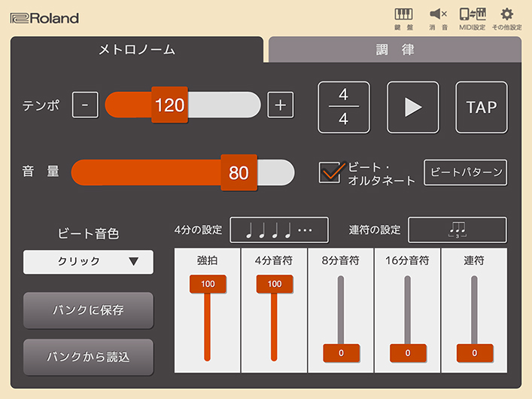Click the ビートパターン button

click(465, 172)
